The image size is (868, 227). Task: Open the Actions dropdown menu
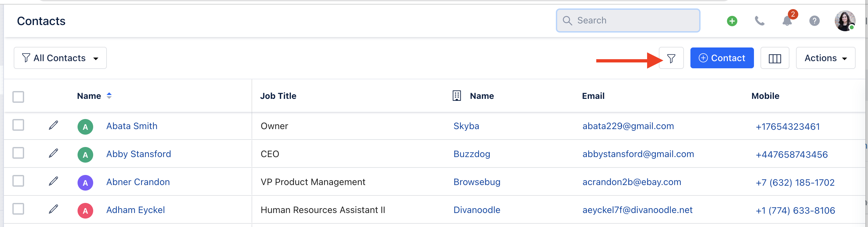pos(826,58)
